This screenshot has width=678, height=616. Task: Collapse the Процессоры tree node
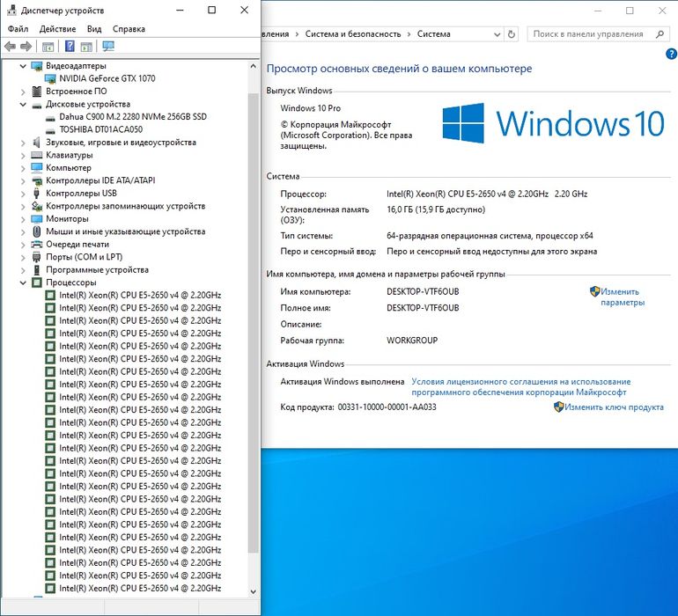pos(23,282)
